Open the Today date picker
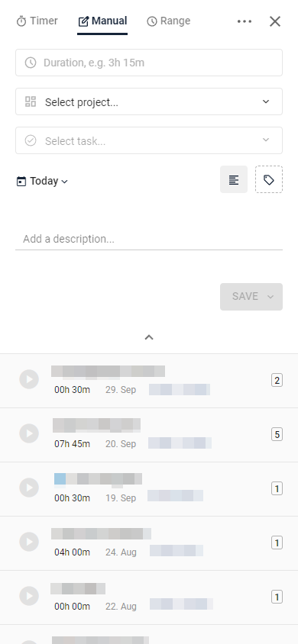 point(42,181)
